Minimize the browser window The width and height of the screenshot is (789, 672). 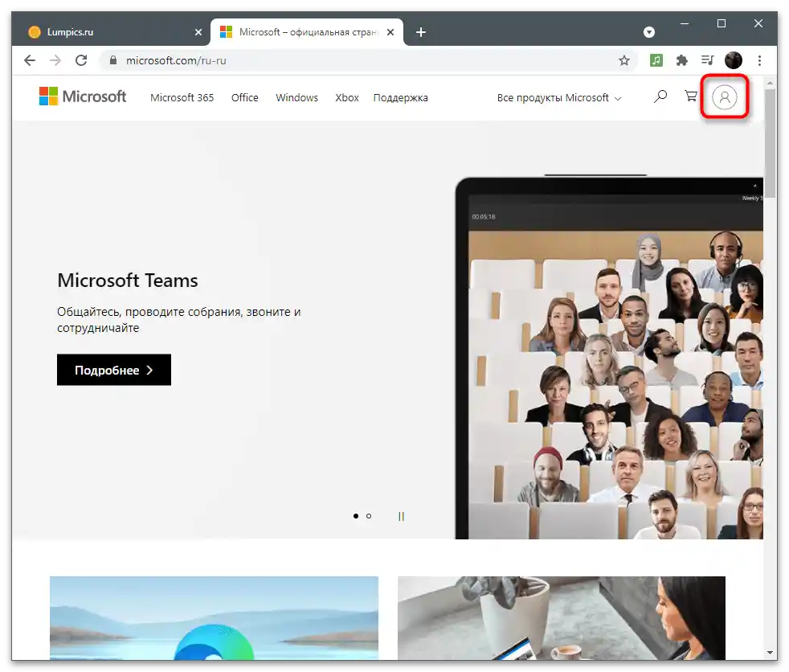point(685,23)
